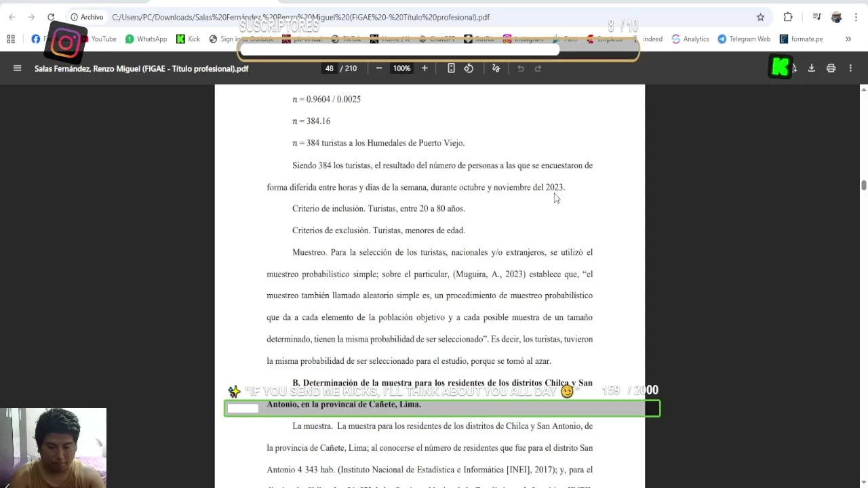Click the line n = 0.9604 / 0.0025

click(326, 99)
